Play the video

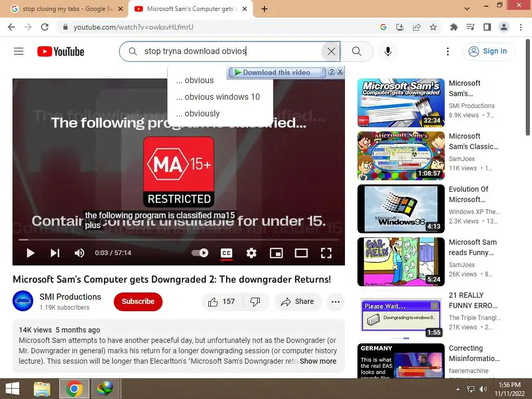pos(31,253)
